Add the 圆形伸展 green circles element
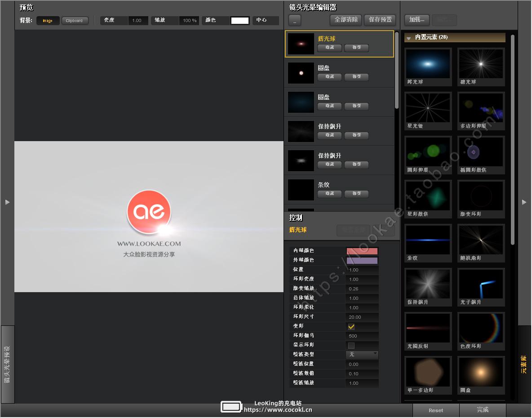Screen dimensions: 532x418 pos(428,155)
